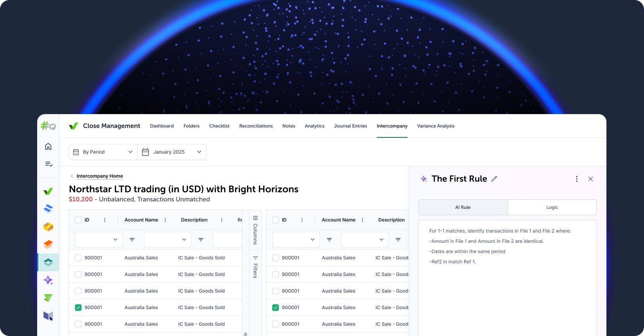Select the blue stacked layers sidebar icon
The height and width of the screenshot is (336, 644).
[x=48, y=209]
